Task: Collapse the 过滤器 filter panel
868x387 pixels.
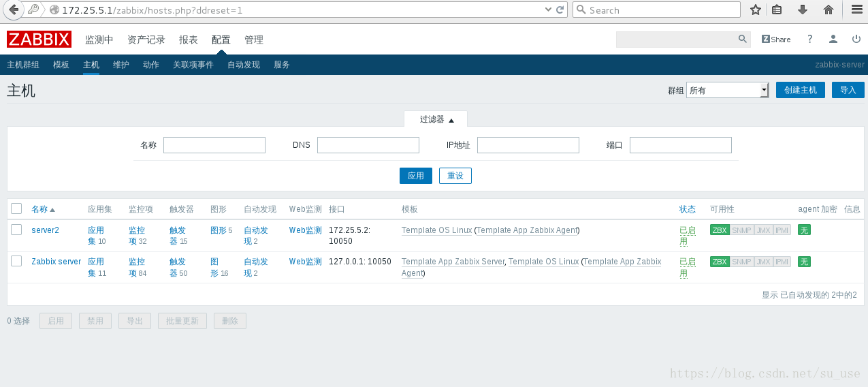Action: click(436, 119)
